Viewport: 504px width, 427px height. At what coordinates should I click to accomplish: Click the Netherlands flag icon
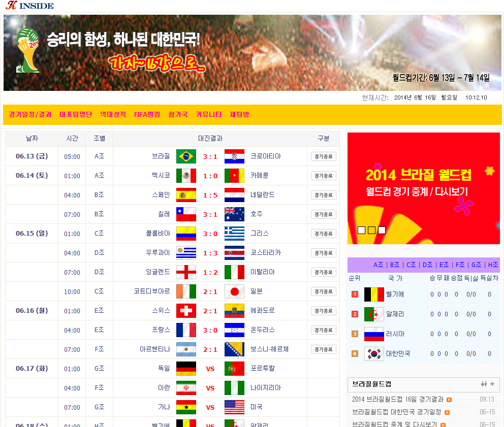(234, 195)
